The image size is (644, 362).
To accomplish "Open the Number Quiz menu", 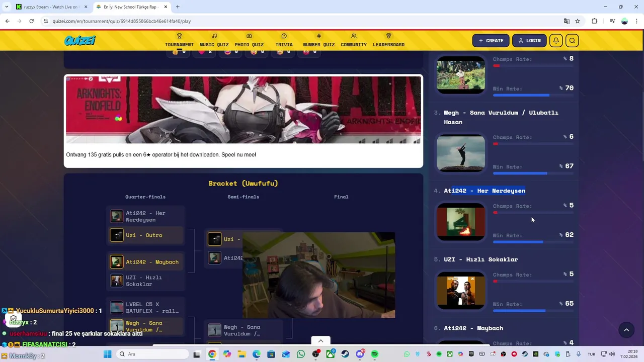I will pyautogui.click(x=318, y=40).
